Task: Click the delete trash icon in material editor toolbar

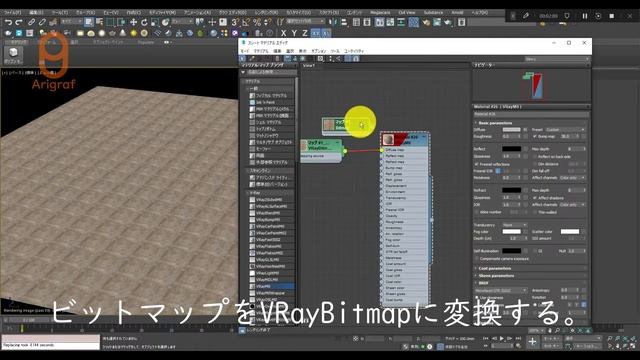Action: point(277,59)
